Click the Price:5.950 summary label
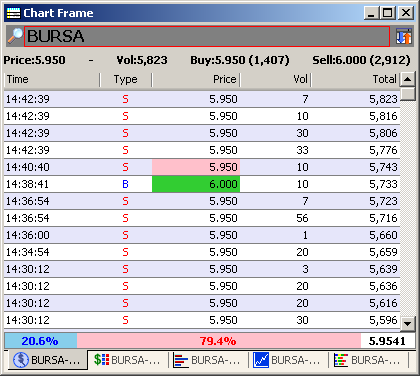420x376 pixels. (x=34, y=60)
